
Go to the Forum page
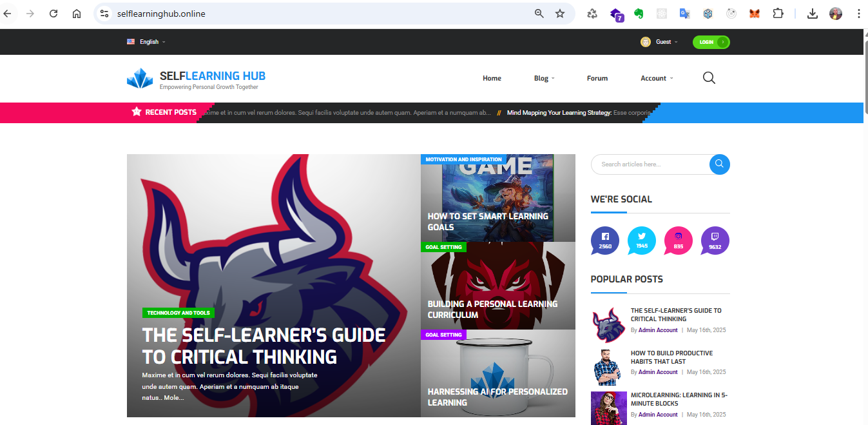pyautogui.click(x=597, y=78)
